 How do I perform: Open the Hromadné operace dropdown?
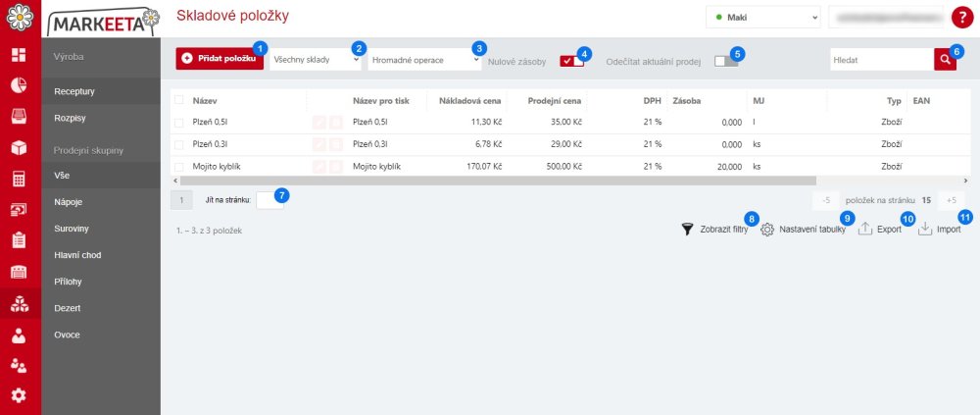[425, 60]
